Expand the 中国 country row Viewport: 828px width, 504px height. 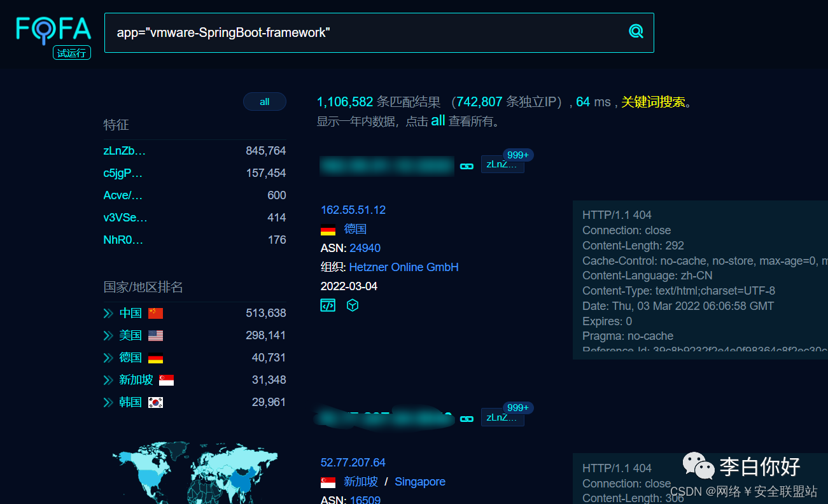(108, 313)
